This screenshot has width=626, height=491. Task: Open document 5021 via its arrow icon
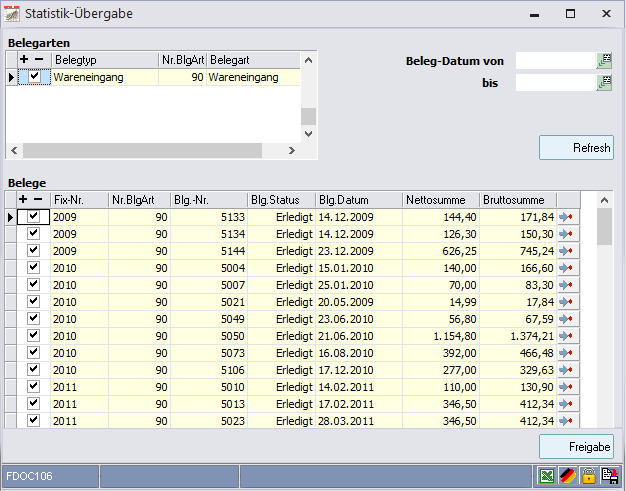coord(567,302)
